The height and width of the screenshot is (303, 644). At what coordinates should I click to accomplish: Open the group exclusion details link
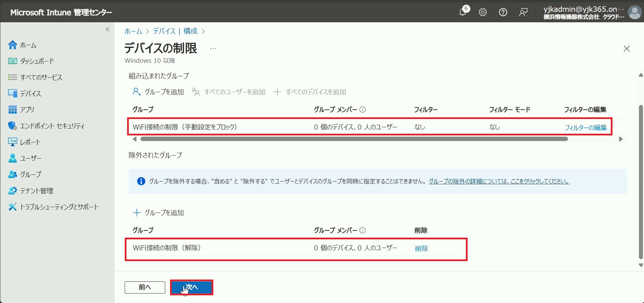498,181
